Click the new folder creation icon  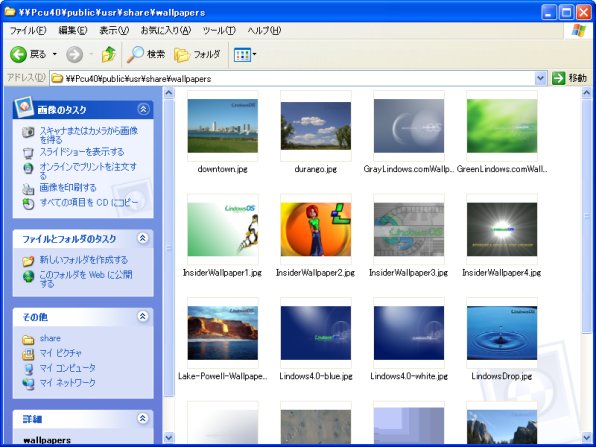pos(28,261)
